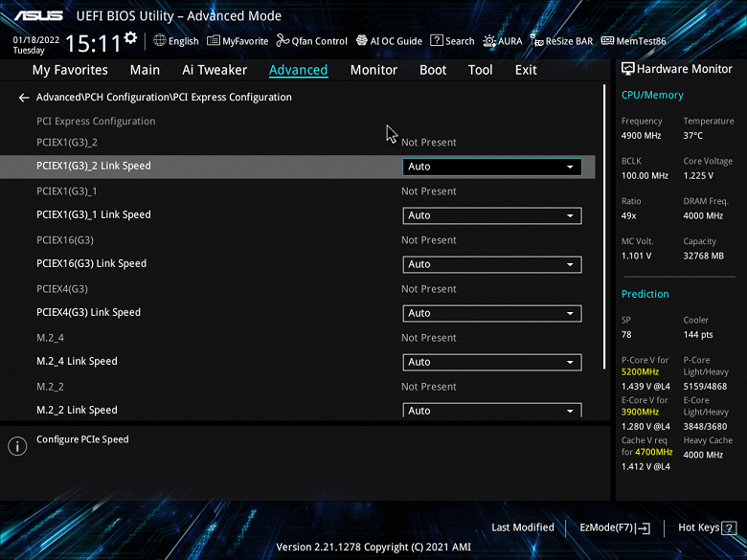
Task: Click the Hardware Monitor display icon
Action: (628, 69)
